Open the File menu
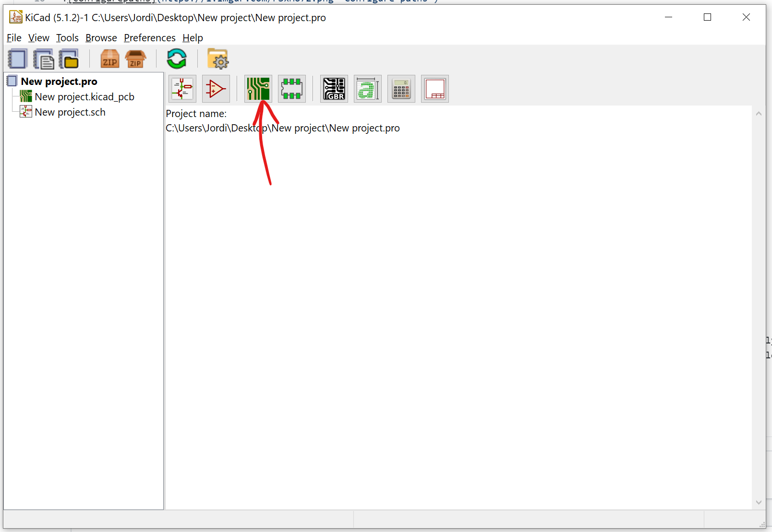The width and height of the screenshot is (772, 532). (14, 38)
